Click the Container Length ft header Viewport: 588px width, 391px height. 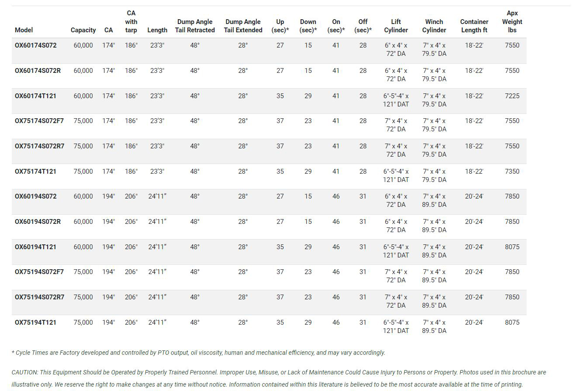click(474, 26)
